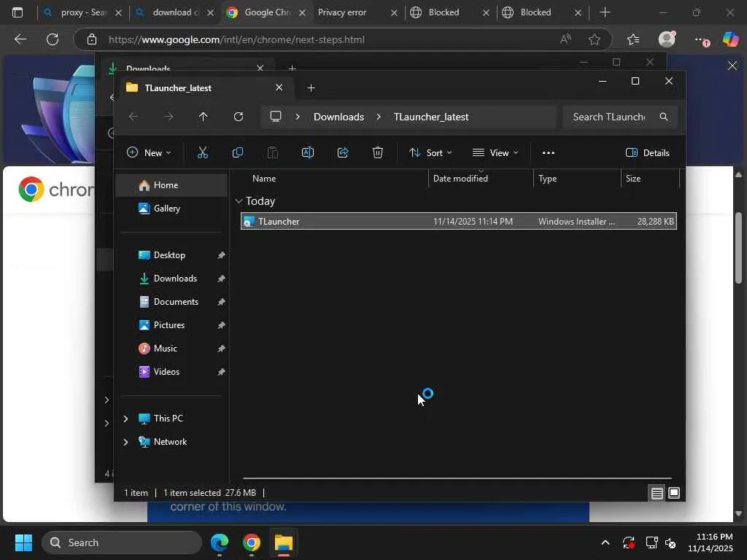
Task: Select Network in the navigation pane
Action: [x=170, y=441]
